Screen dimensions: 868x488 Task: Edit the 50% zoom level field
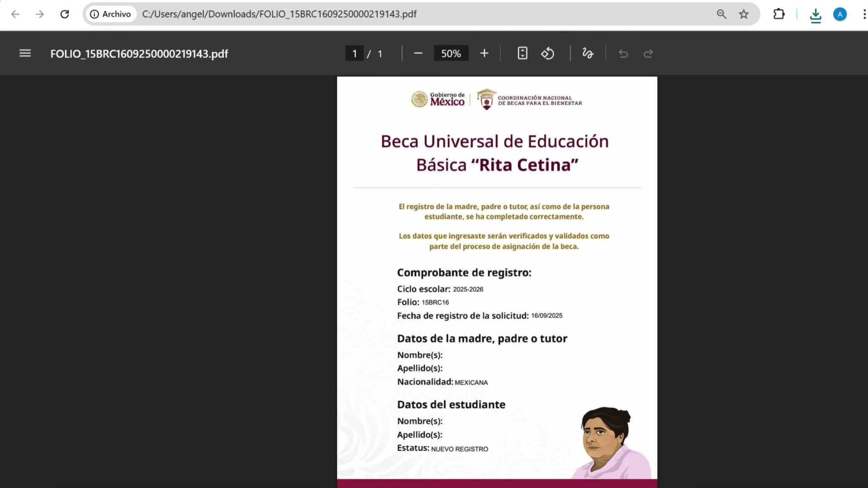tap(451, 53)
